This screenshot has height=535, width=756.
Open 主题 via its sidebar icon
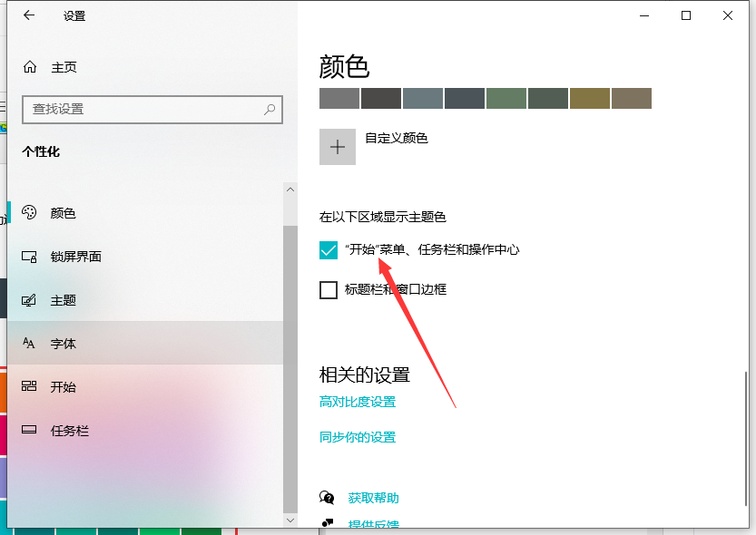(28, 300)
